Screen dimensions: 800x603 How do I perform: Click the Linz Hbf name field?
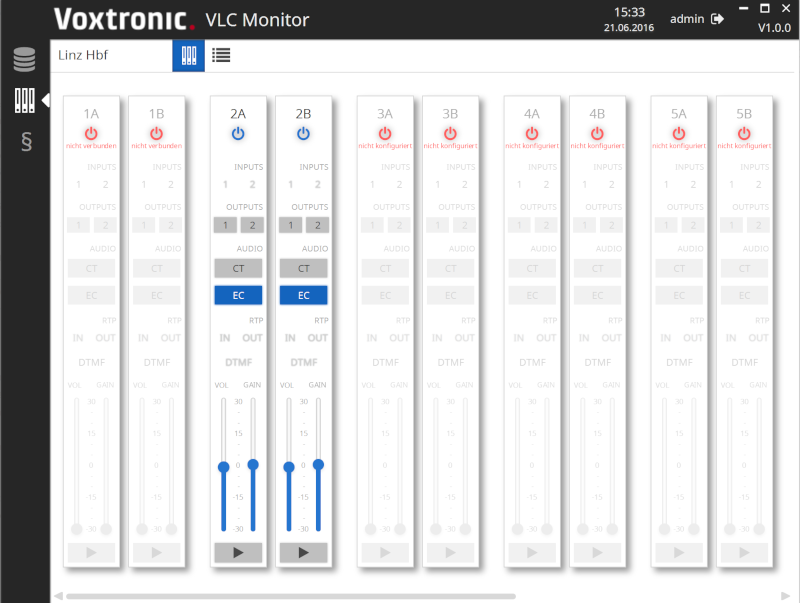(x=110, y=57)
